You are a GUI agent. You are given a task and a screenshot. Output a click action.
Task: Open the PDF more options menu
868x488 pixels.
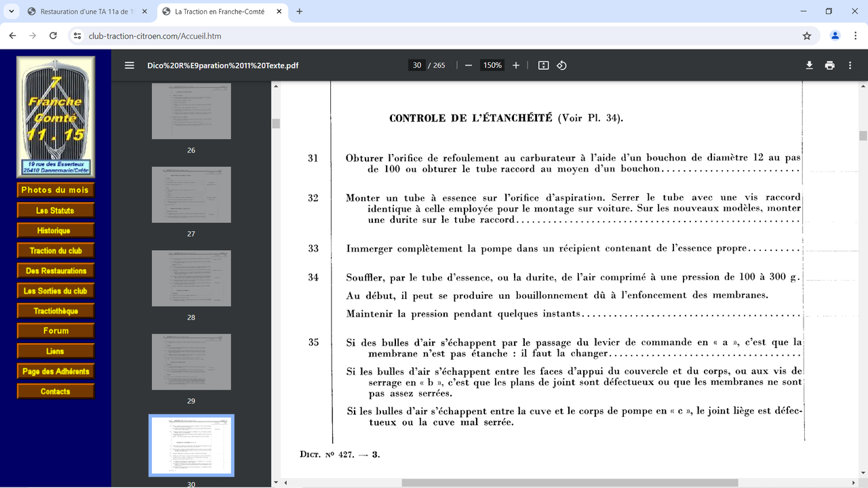pos(849,65)
